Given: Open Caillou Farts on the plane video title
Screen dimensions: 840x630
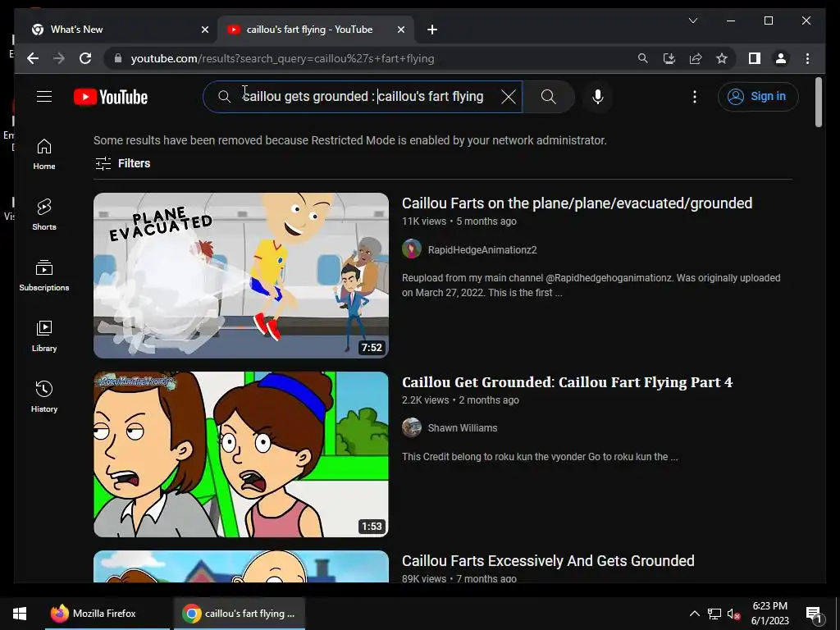Looking at the screenshot, I should (x=577, y=203).
